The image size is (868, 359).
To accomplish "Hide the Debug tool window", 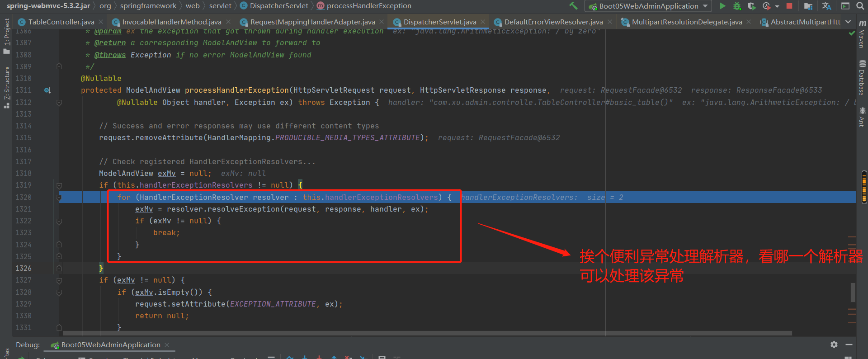I will [x=849, y=345].
